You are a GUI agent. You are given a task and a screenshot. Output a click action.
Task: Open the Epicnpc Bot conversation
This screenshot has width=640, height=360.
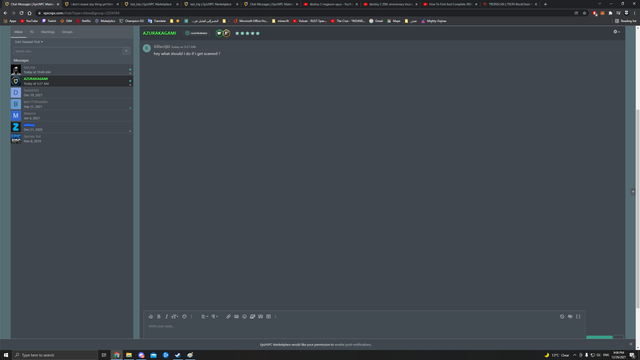pyautogui.click(x=72, y=138)
